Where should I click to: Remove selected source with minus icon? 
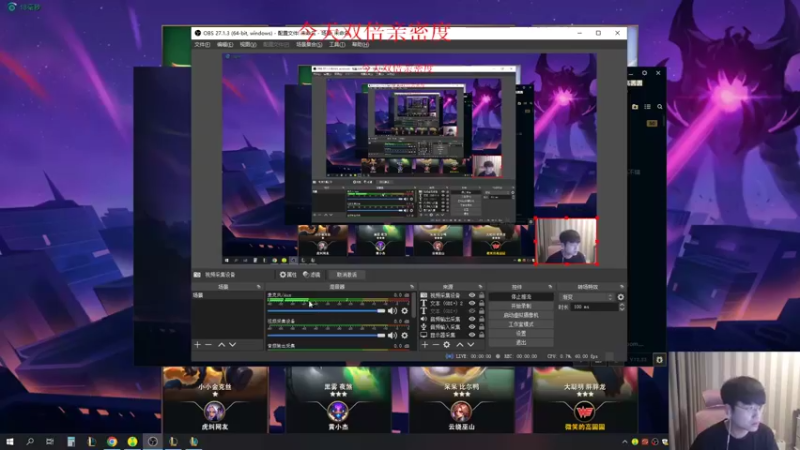click(436, 345)
